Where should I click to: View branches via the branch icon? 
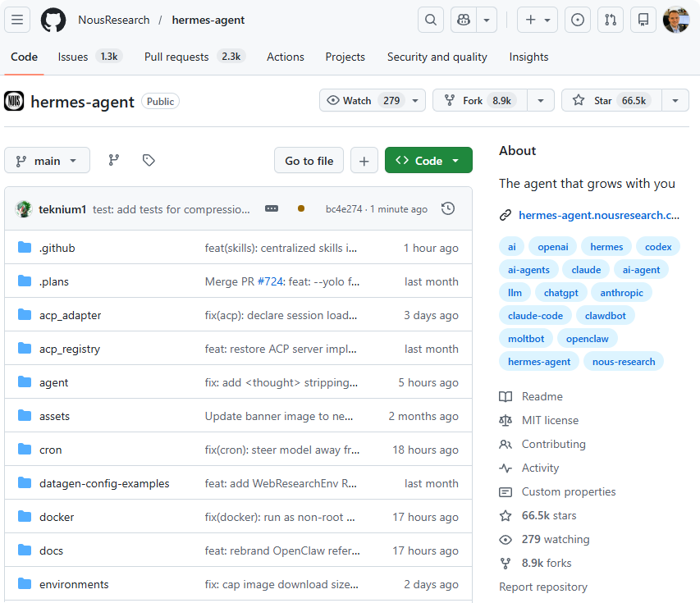pyautogui.click(x=114, y=160)
